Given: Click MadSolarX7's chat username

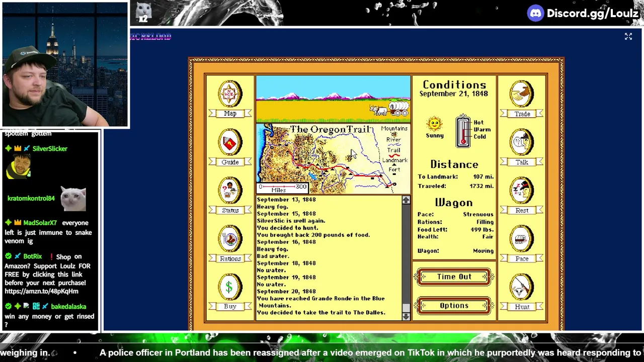Looking at the screenshot, I should (40, 223).
